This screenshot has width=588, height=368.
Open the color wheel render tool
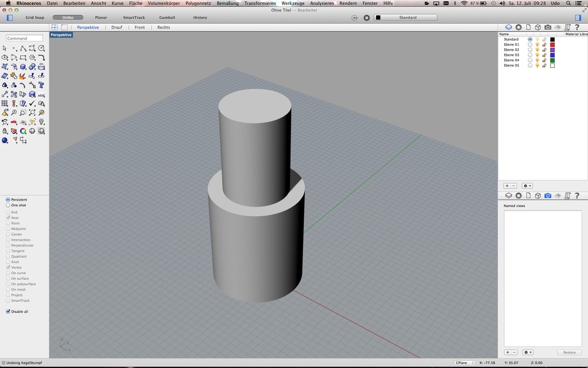click(x=23, y=131)
